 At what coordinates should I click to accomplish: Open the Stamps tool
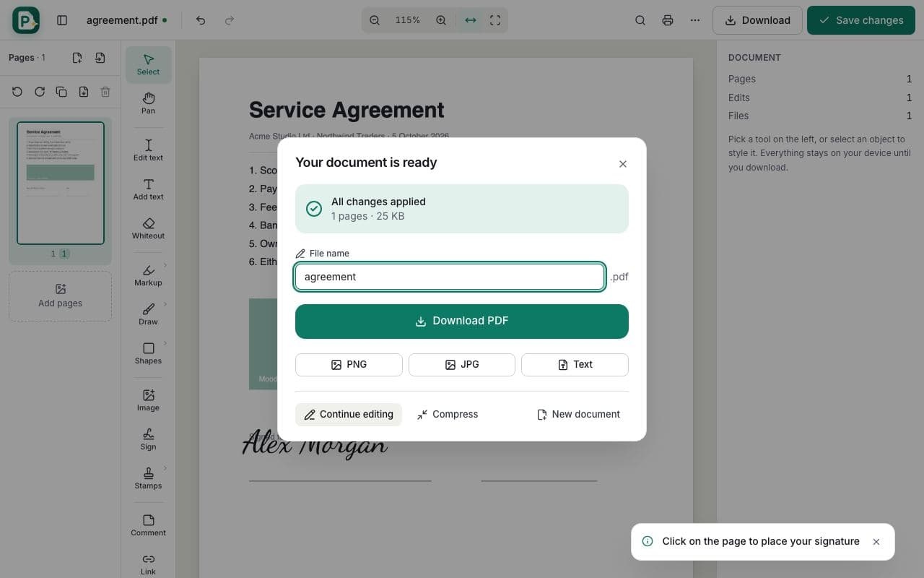148,478
